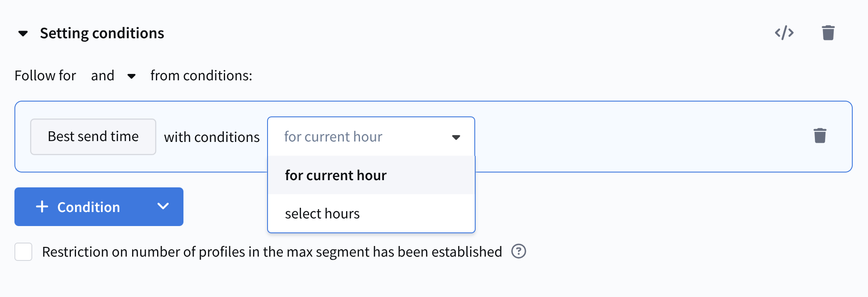Screen dimensions: 868x297
Task: Choose "for current hour" from the list
Action: click(335, 175)
